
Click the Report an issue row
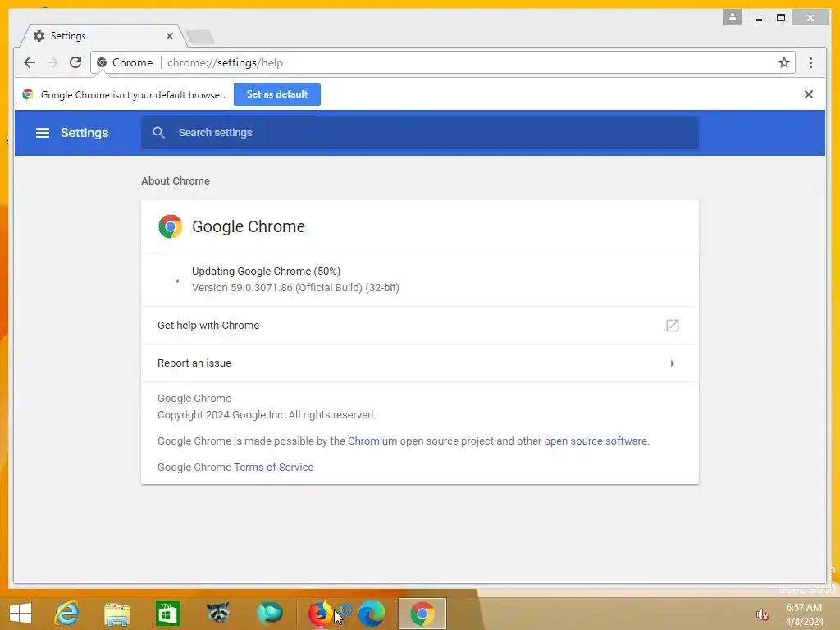click(x=419, y=363)
